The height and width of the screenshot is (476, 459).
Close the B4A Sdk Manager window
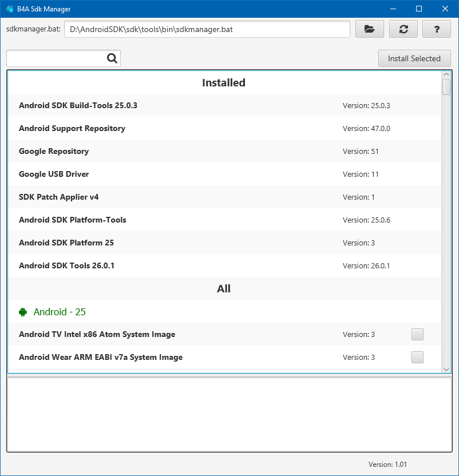click(x=445, y=9)
